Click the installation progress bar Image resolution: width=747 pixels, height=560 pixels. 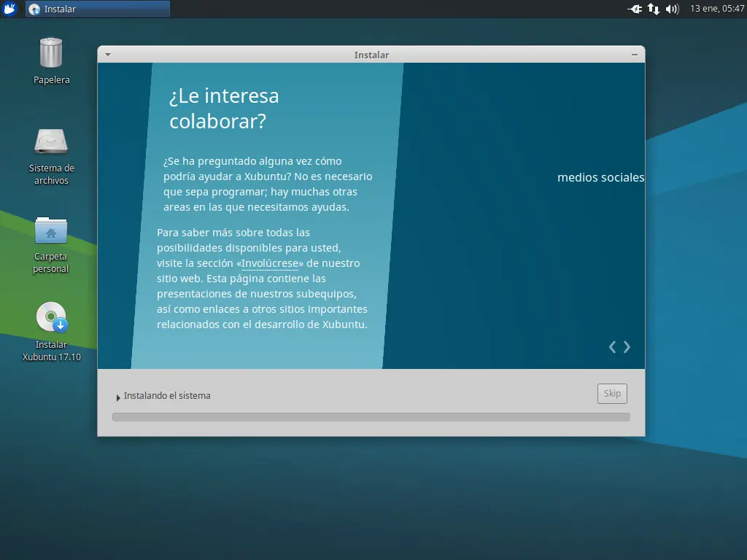coord(371,417)
